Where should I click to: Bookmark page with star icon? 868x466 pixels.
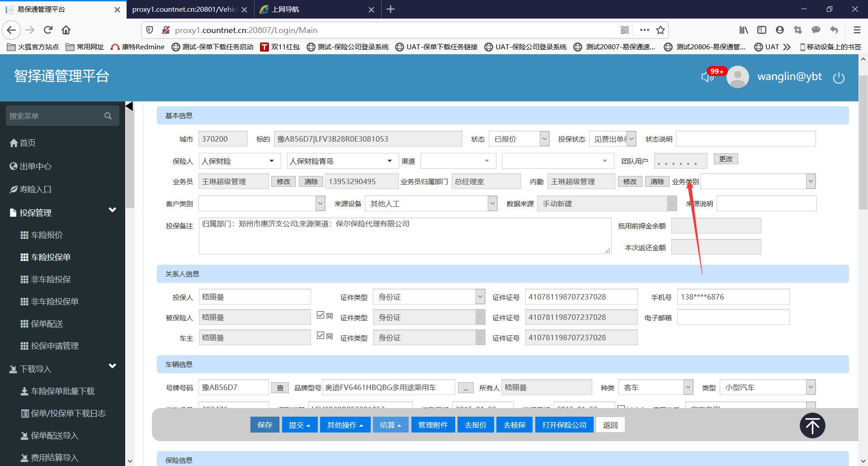pos(660,30)
